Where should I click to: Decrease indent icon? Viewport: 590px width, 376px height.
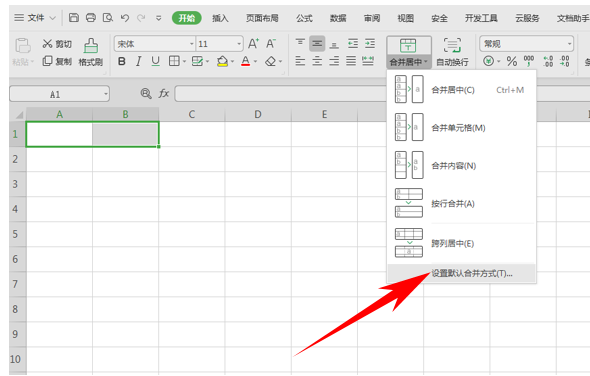click(x=353, y=44)
